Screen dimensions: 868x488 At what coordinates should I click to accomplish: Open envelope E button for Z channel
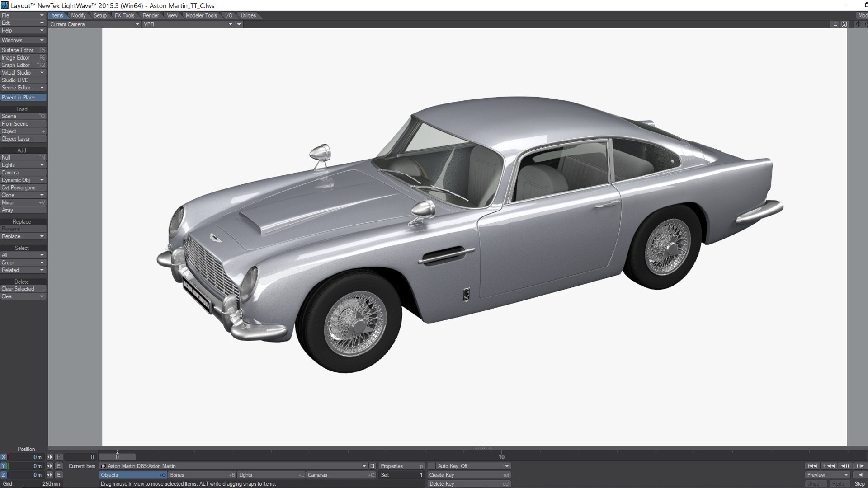pyautogui.click(x=58, y=475)
